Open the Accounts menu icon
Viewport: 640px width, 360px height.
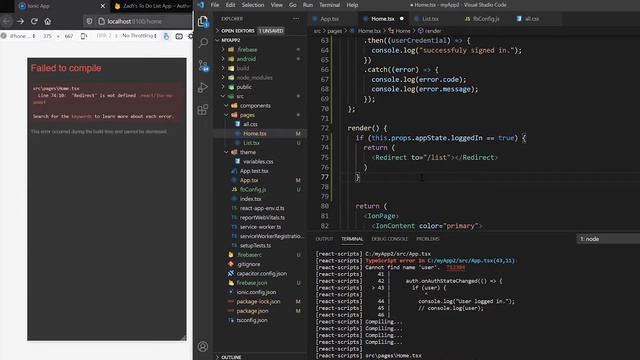tap(203, 347)
